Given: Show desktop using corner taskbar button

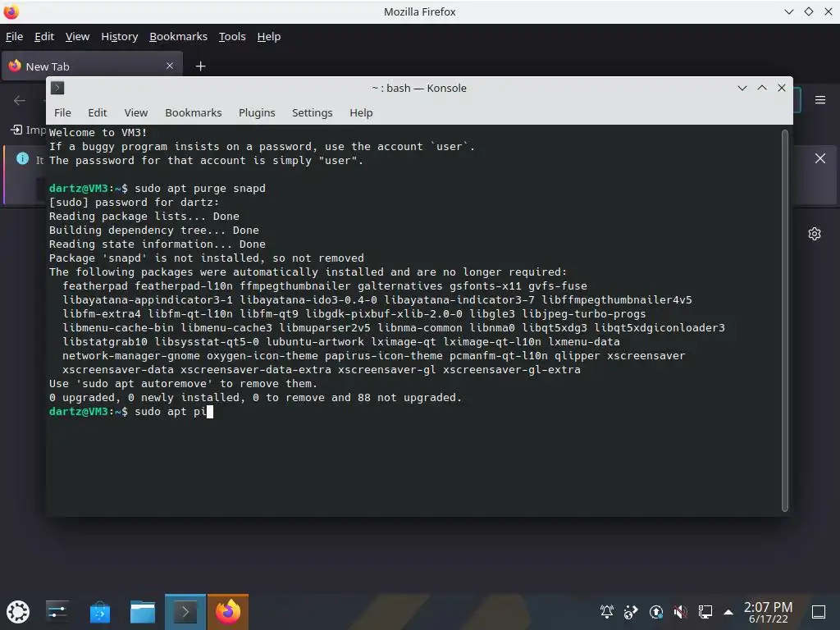Looking at the screenshot, I should (x=819, y=612).
